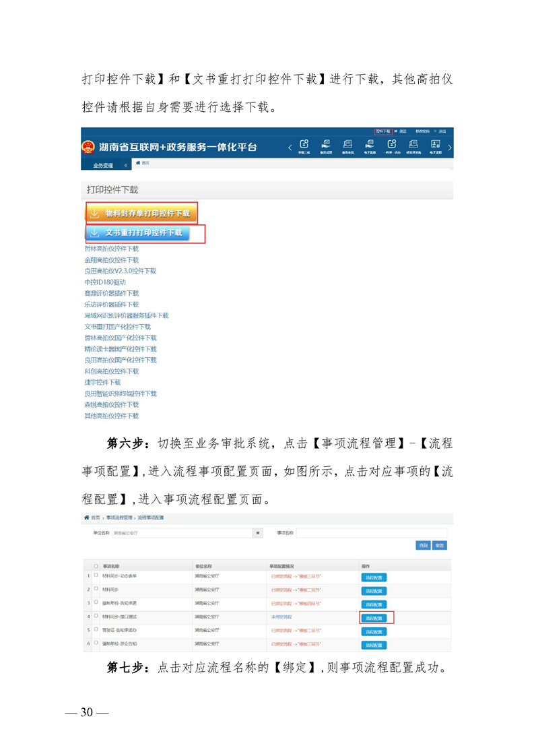Viewport: 534px width, 756px height.
Task: Click the national emblem logo in header
Action: coord(88,147)
